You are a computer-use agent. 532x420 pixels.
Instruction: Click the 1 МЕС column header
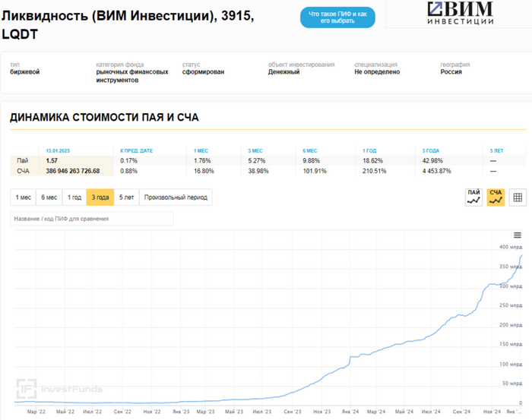pos(201,151)
